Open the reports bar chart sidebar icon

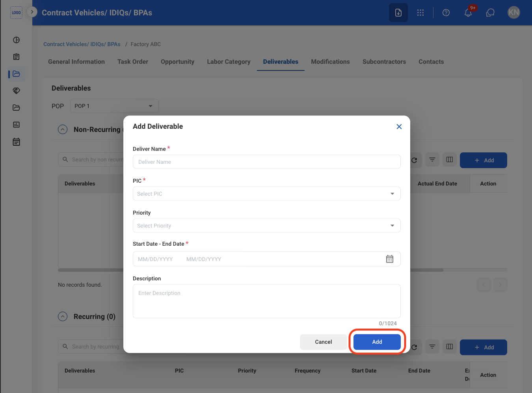(16, 124)
